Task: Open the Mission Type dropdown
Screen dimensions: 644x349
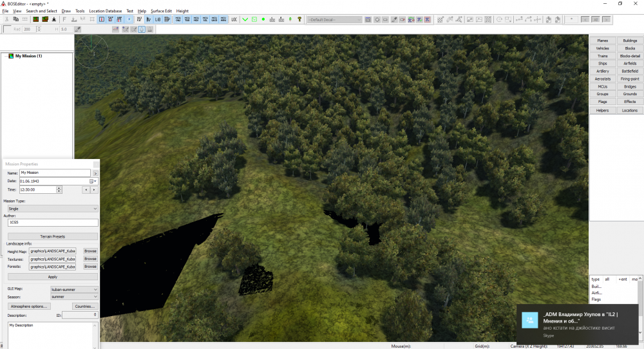Action: 53,209
